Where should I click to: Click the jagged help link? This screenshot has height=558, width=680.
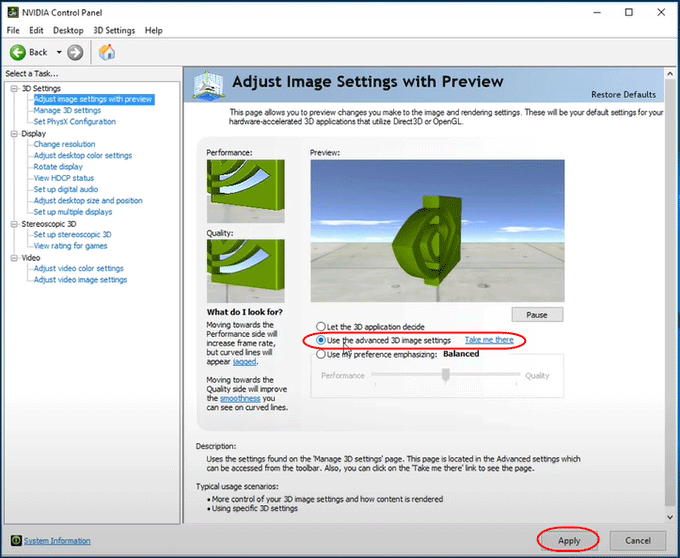(245, 362)
